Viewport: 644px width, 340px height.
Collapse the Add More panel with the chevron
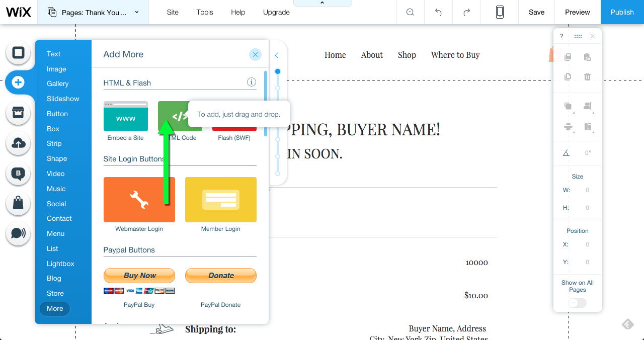coord(276,55)
